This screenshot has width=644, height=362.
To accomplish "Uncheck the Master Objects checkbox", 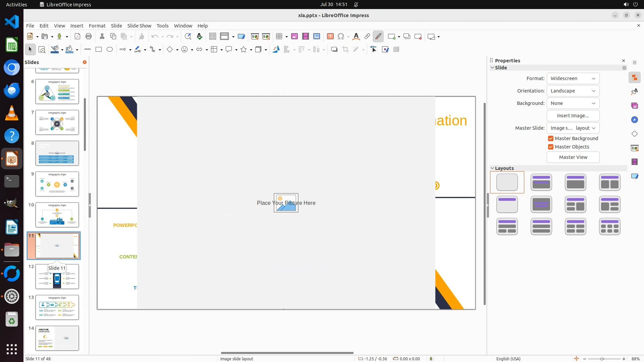I will 551,147.
